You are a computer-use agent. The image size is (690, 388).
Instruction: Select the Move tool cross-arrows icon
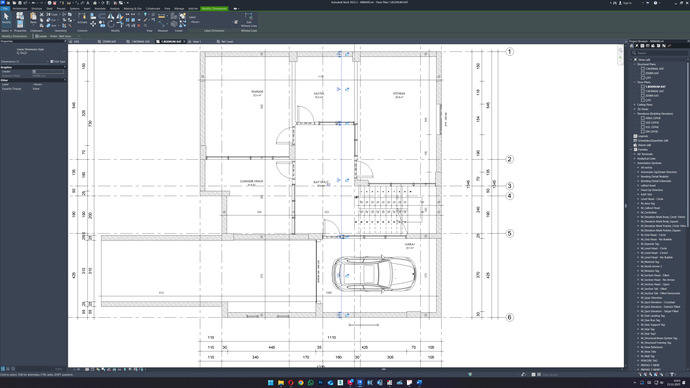(x=93, y=24)
